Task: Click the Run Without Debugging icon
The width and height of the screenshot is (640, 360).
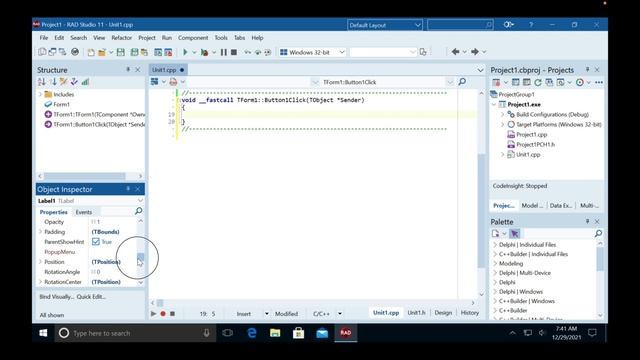Action: point(204,52)
